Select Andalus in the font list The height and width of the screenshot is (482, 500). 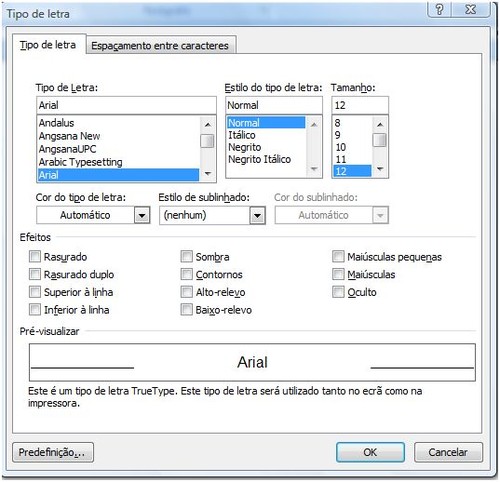pyautogui.click(x=118, y=123)
